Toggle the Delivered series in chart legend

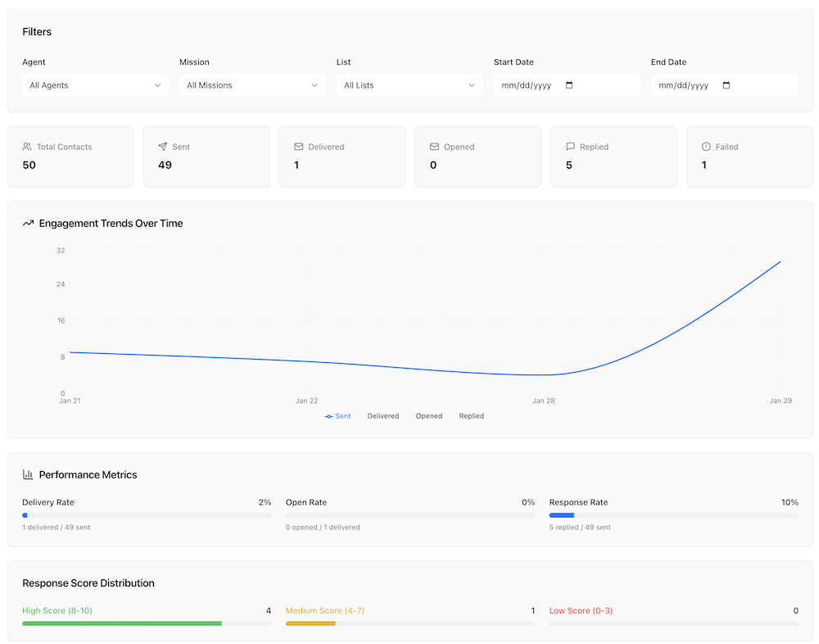coord(382,416)
